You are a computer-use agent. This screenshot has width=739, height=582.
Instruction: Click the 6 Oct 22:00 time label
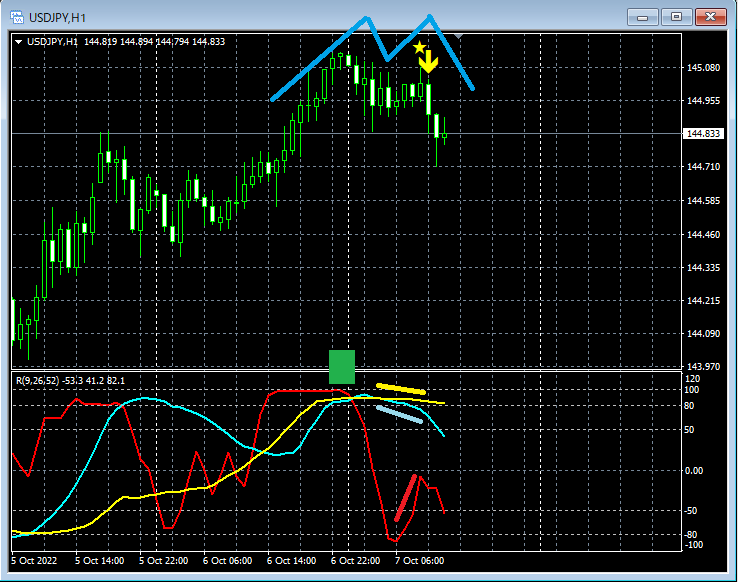coord(355,561)
